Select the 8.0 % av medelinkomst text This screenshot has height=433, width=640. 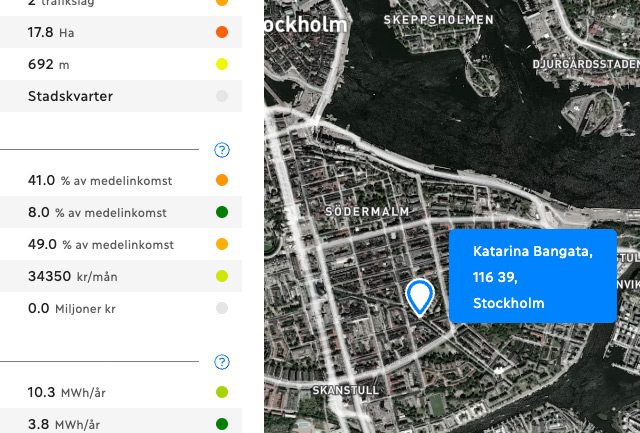click(x=97, y=212)
